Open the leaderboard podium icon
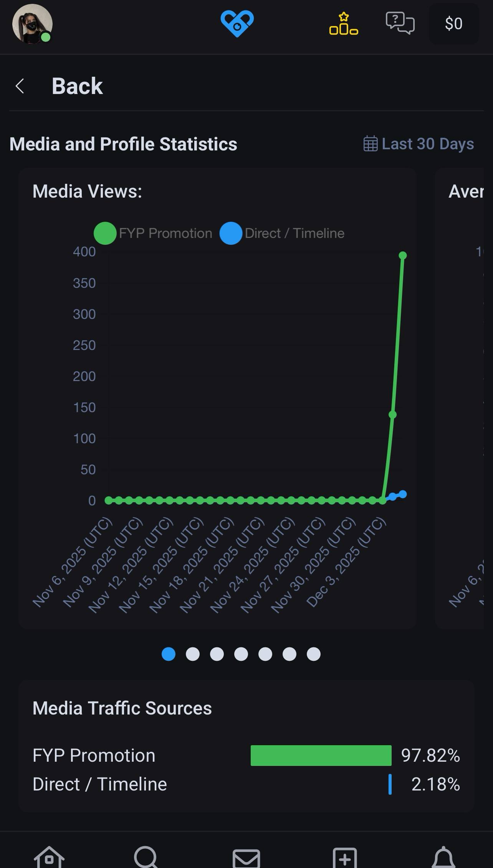This screenshot has height=868, width=493. click(x=344, y=24)
